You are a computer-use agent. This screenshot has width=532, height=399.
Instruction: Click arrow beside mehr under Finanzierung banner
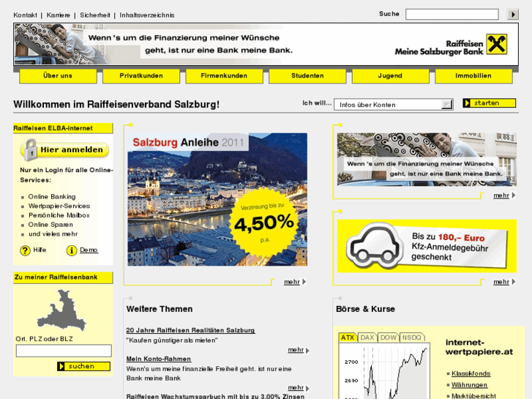(x=514, y=195)
